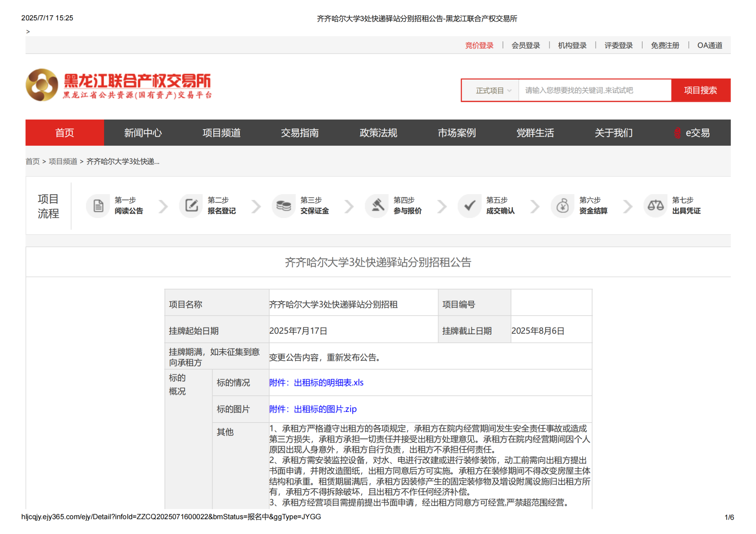Click the 阅读公告 document icon
The width and height of the screenshot is (756, 534).
tap(98, 206)
